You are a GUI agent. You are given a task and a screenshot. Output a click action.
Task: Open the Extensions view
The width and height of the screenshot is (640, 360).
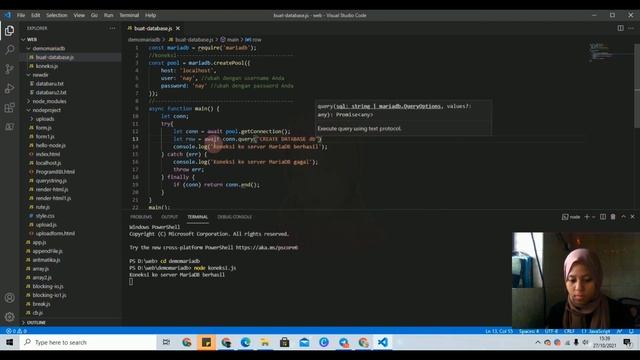pyautogui.click(x=9, y=107)
